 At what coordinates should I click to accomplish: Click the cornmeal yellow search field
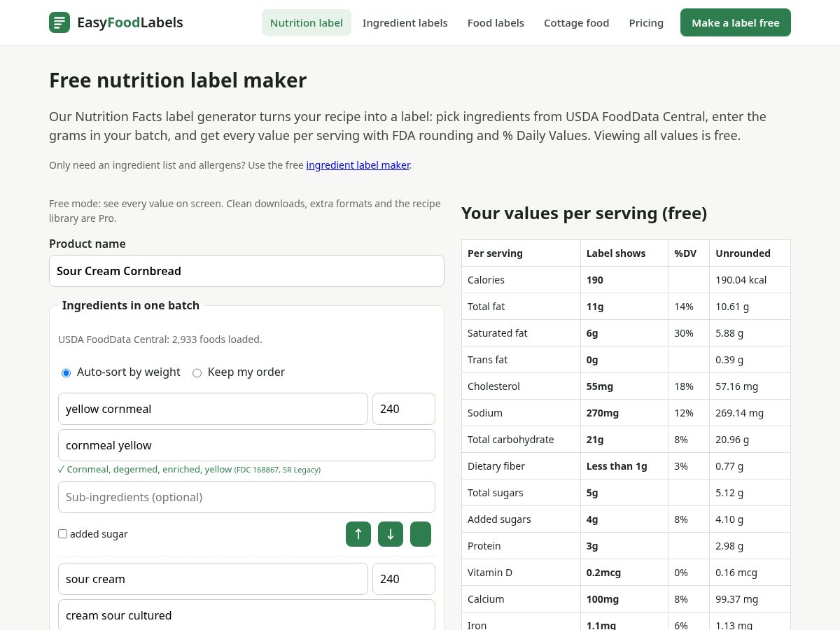[x=246, y=445]
